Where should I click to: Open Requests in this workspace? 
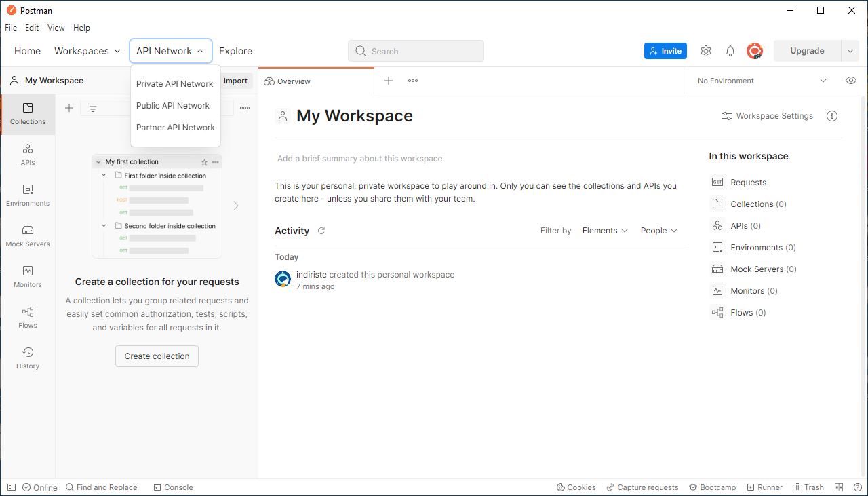click(x=739, y=183)
